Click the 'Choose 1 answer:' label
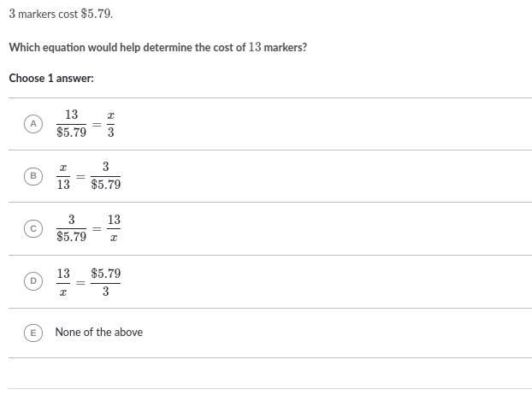 51,79
